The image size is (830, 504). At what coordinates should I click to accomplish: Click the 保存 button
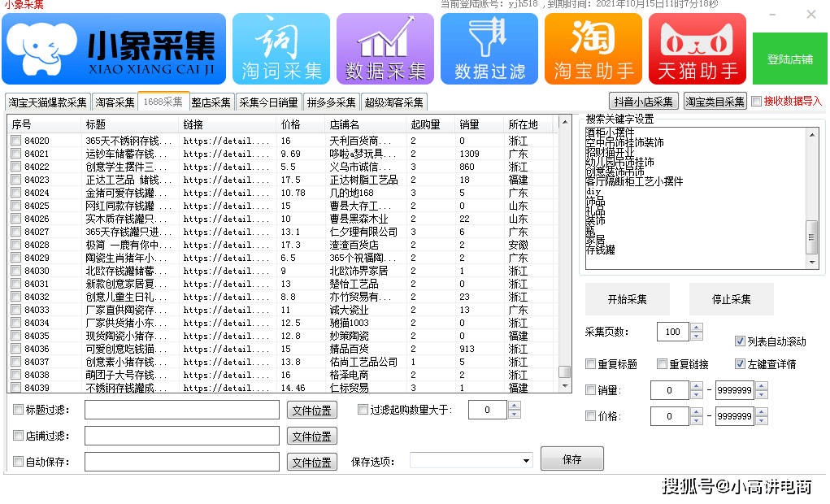(572, 459)
